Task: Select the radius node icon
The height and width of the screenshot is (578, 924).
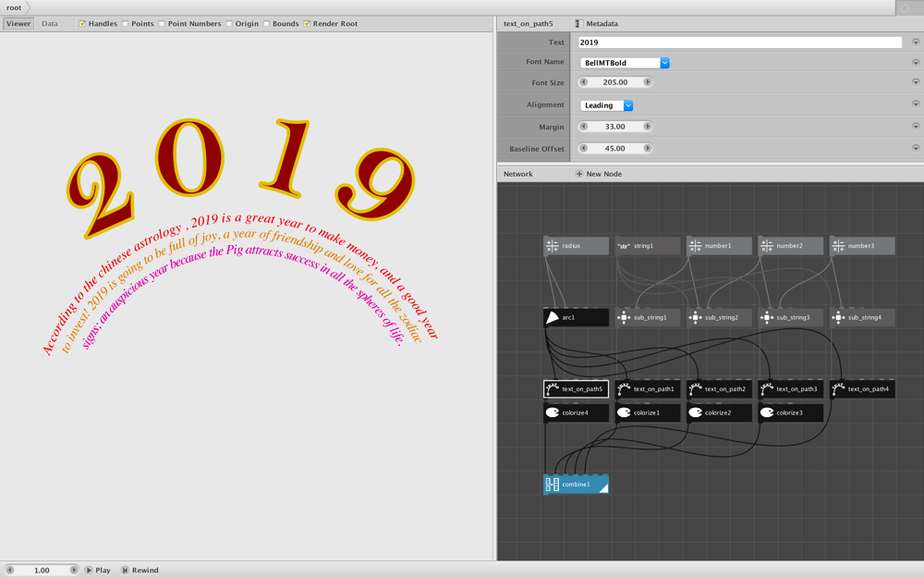Action: [553, 246]
